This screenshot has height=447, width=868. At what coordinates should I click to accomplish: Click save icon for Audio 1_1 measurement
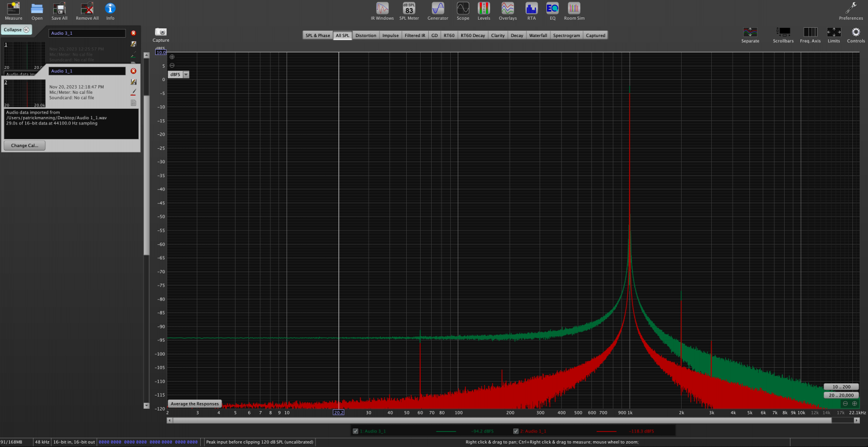click(134, 82)
